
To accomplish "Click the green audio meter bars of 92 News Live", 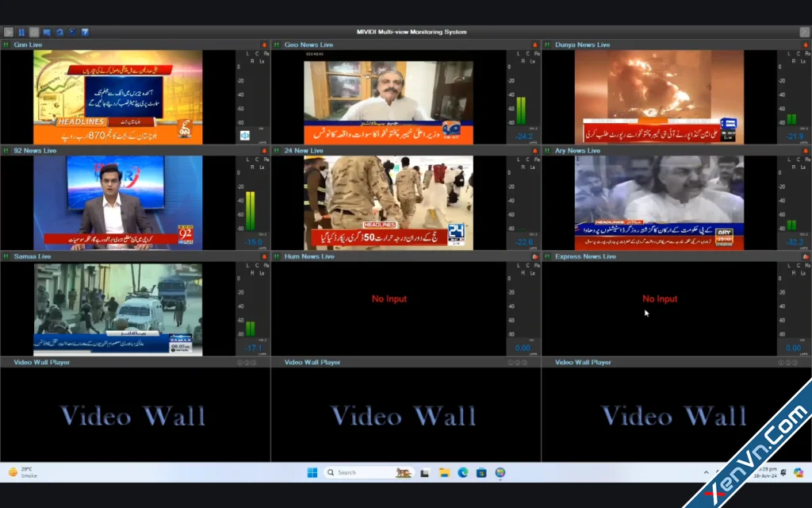I will pos(250,211).
